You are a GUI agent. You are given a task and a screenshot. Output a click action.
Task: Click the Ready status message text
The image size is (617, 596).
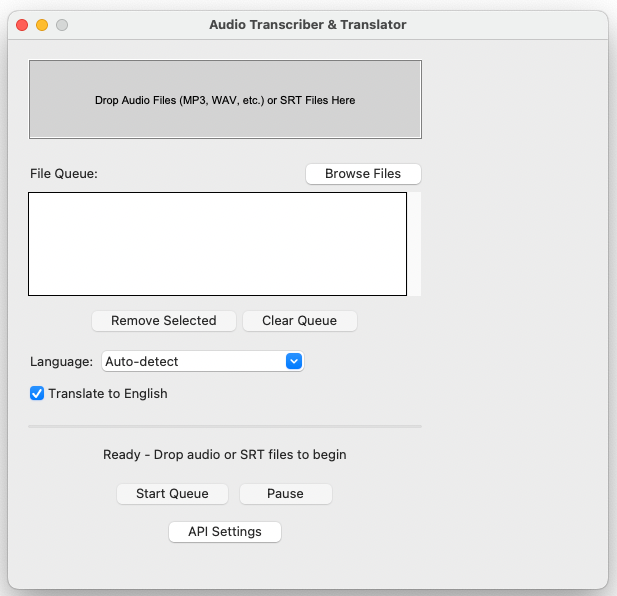pos(225,455)
